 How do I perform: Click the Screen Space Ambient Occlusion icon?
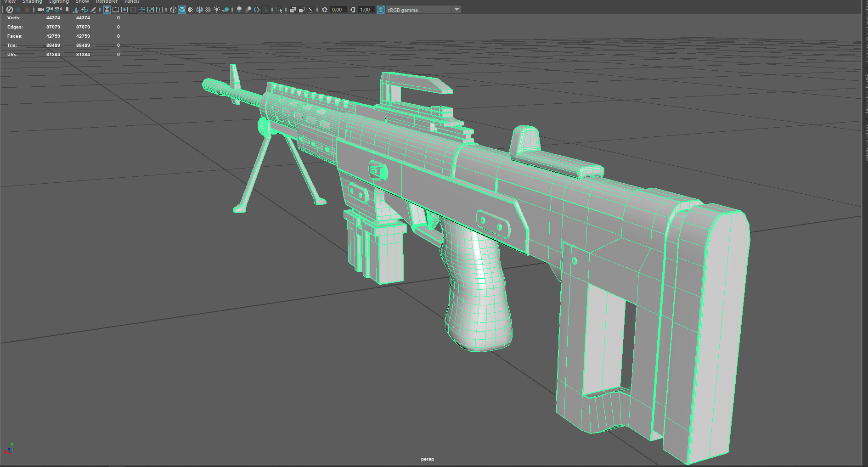239,10
